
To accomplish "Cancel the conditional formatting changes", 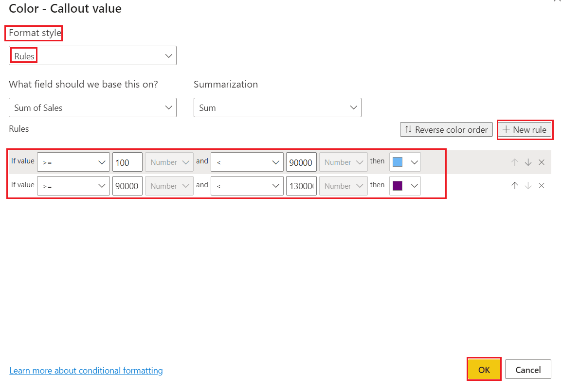I will click(x=528, y=369).
